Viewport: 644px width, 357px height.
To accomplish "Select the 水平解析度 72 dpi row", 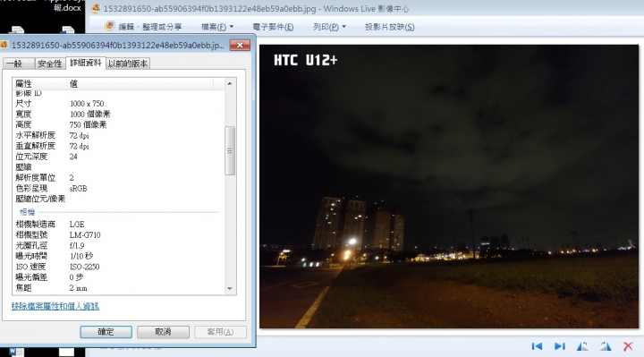I will 119,136.
